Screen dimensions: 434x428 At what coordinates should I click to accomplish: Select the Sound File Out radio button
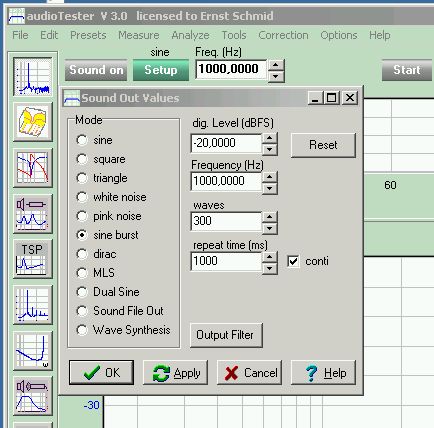tap(82, 311)
